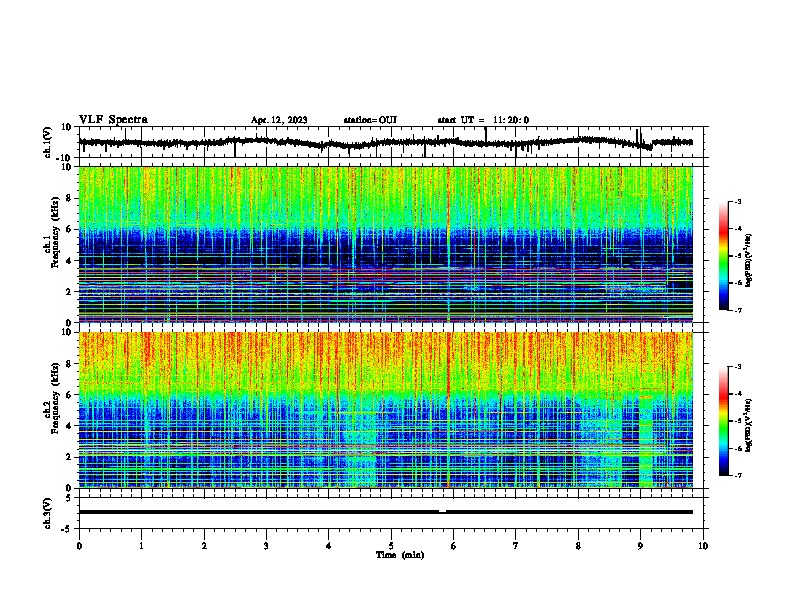
Task: Click the white gap in the ch.3 trace
Action: click(442, 512)
